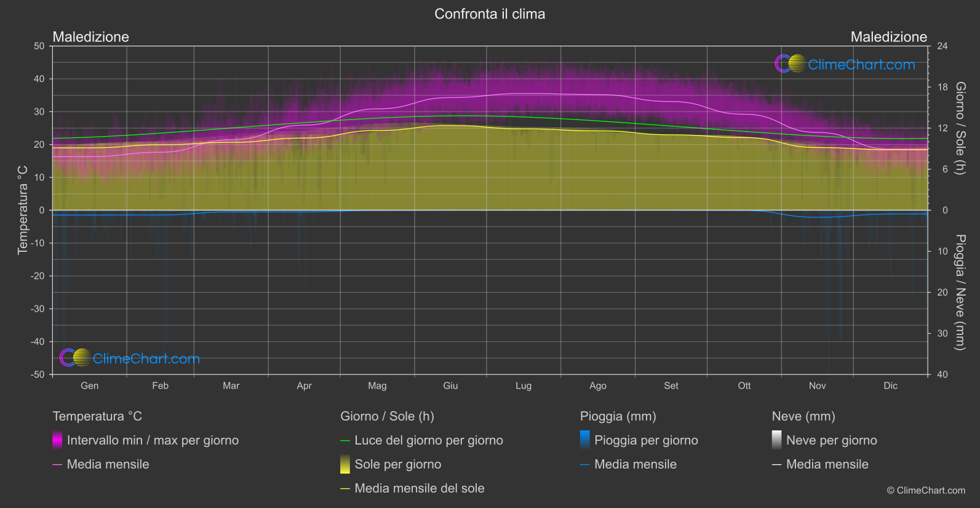This screenshot has height=508, width=980.
Task: Click the Neve (mm) legend heading
Action: coord(803,416)
